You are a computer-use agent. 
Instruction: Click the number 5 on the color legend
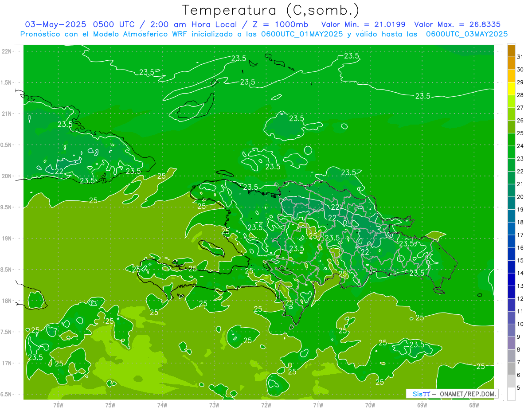519,388
